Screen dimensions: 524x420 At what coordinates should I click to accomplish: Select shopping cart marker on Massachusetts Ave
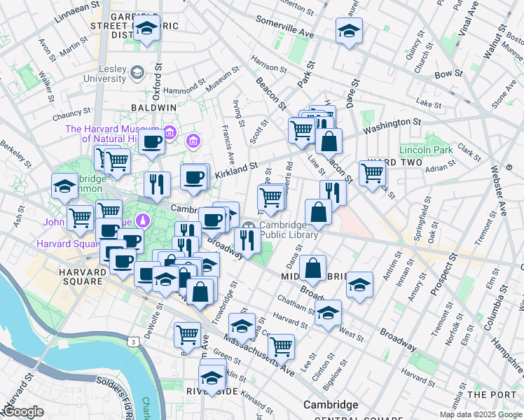coord(281,346)
